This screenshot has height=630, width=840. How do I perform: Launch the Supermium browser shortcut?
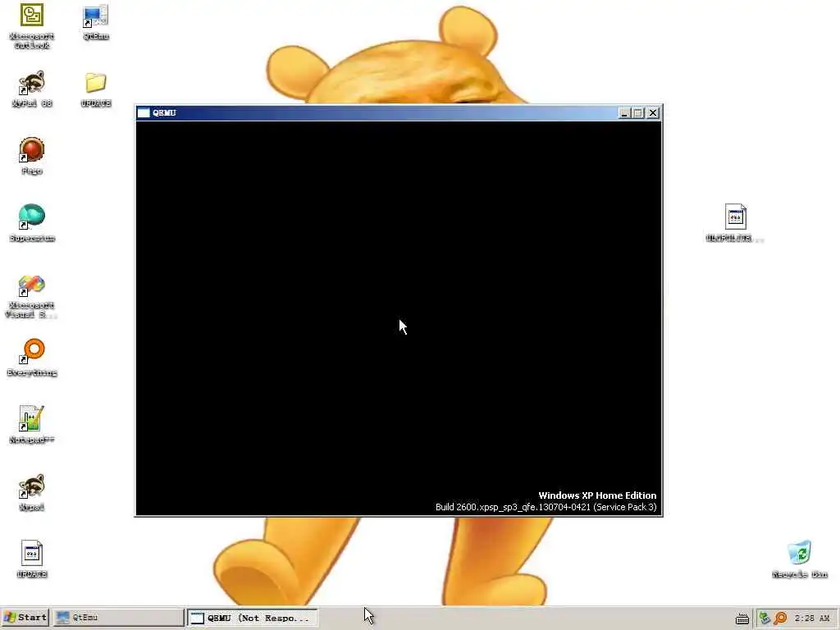click(x=32, y=223)
